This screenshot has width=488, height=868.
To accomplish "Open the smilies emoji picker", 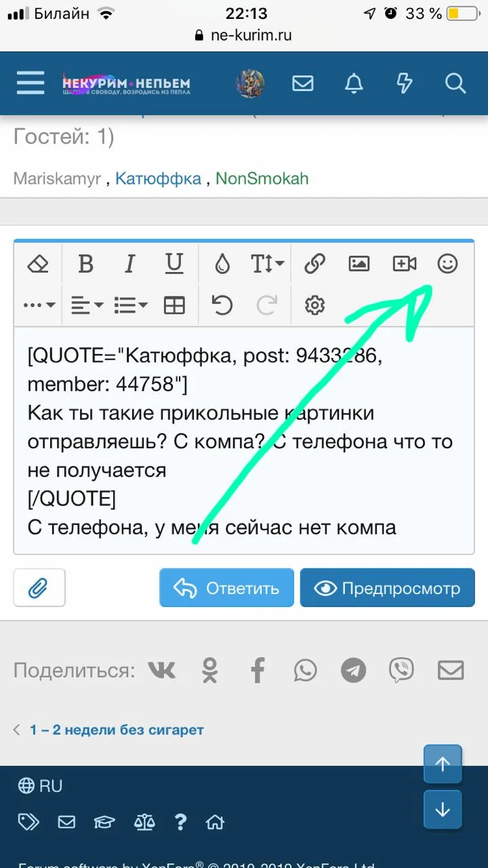I will 447,264.
